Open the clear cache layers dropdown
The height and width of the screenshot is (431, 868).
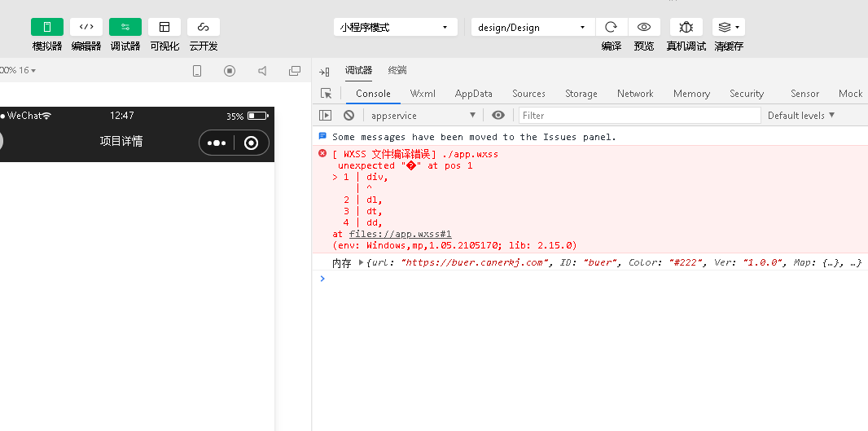pyautogui.click(x=729, y=27)
